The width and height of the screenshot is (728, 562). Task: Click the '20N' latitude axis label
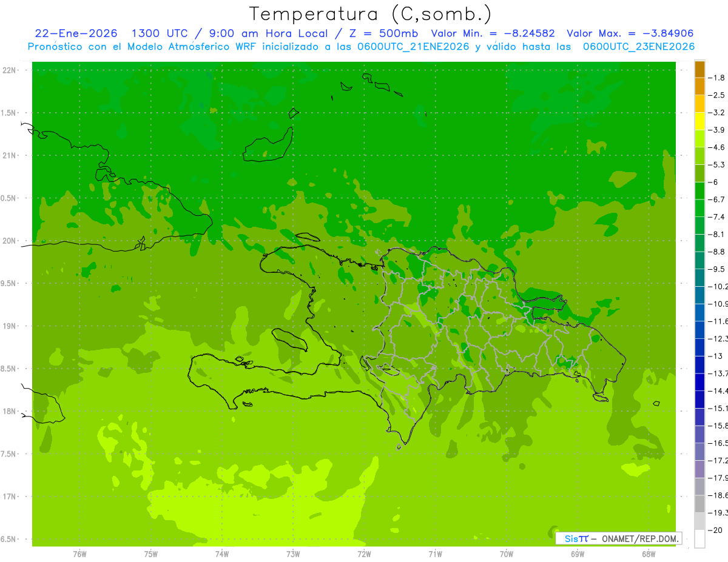click(10, 241)
